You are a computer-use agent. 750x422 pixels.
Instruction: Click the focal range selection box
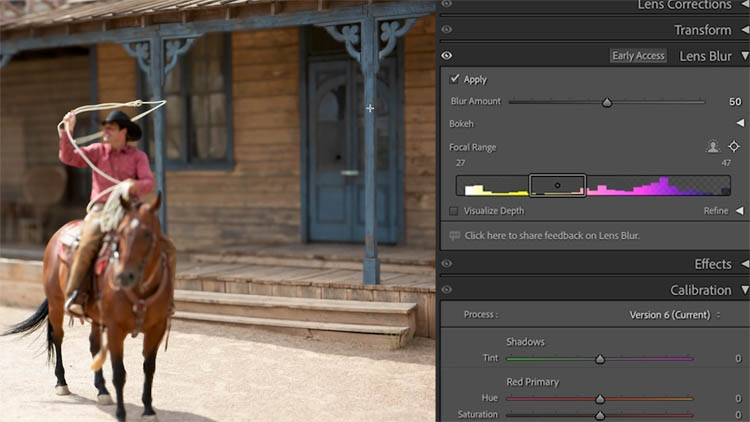point(557,185)
